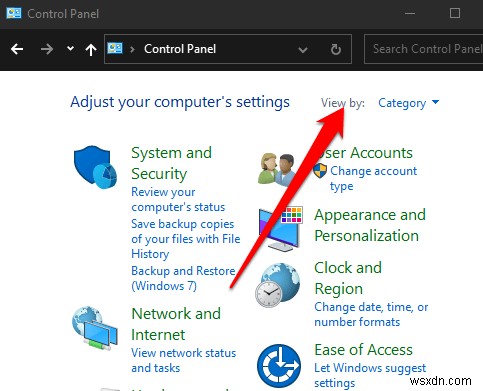Open Save backup copies with File History
483x391 pixels.
[186, 239]
